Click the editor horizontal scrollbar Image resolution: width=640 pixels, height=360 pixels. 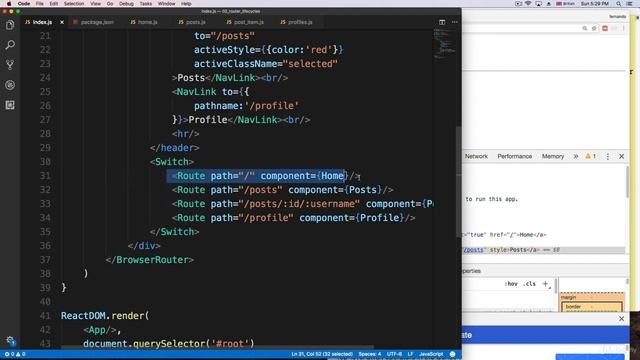point(217,348)
